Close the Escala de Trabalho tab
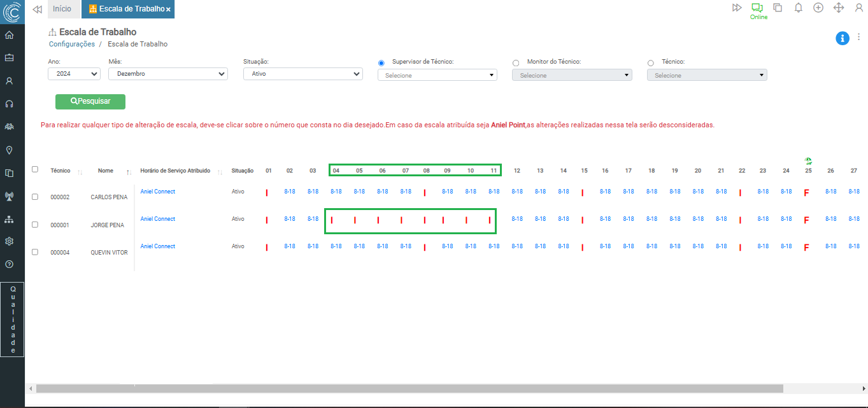868x408 pixels. point(168,10)
